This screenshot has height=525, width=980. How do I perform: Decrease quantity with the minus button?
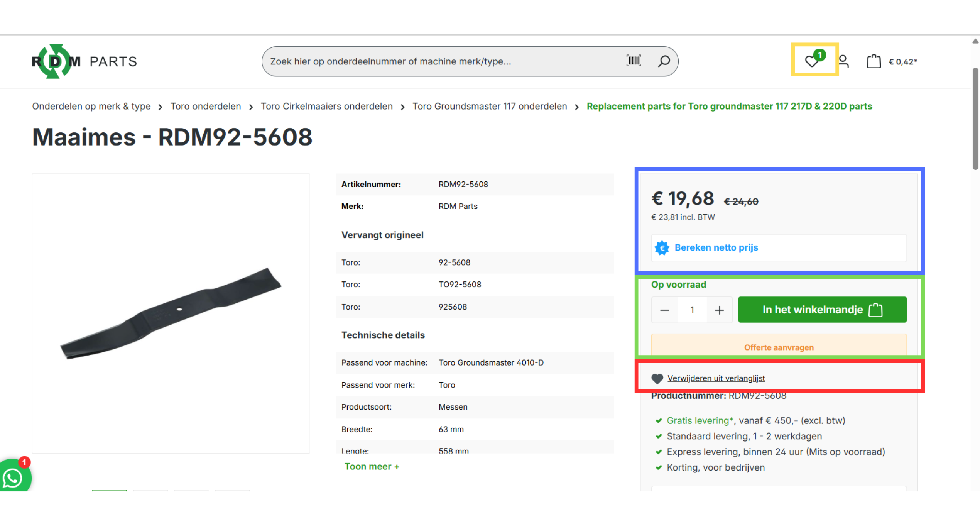pos(664,310)
